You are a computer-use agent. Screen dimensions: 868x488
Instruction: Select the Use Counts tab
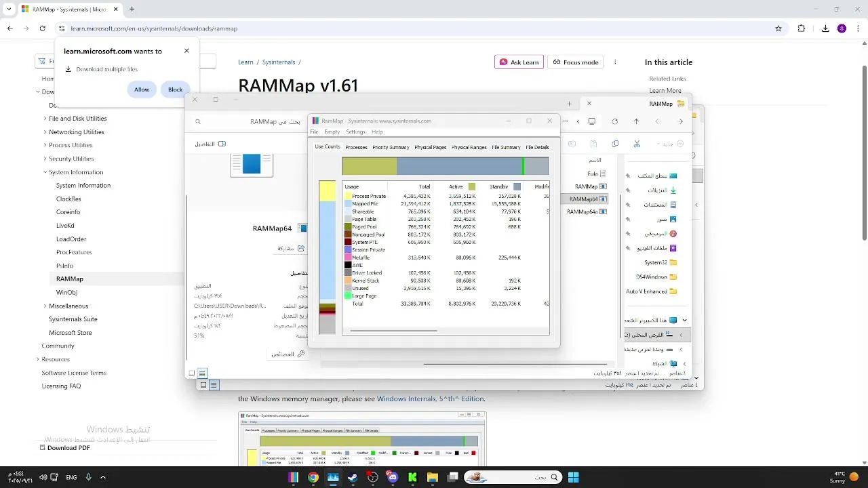point(328,146)
